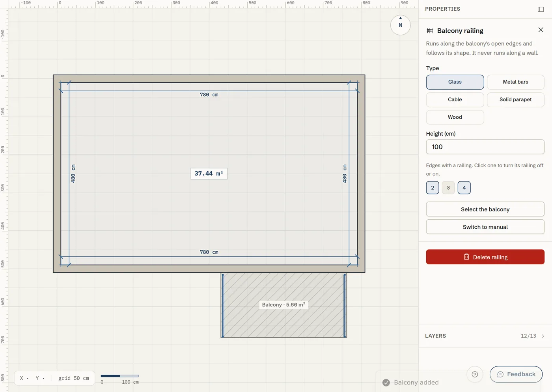Image resolution: width=552 pixels, height=392 pixels.
Task: Click the Balcony added status message
Action: pyautogui.click(x=410, y=383)
